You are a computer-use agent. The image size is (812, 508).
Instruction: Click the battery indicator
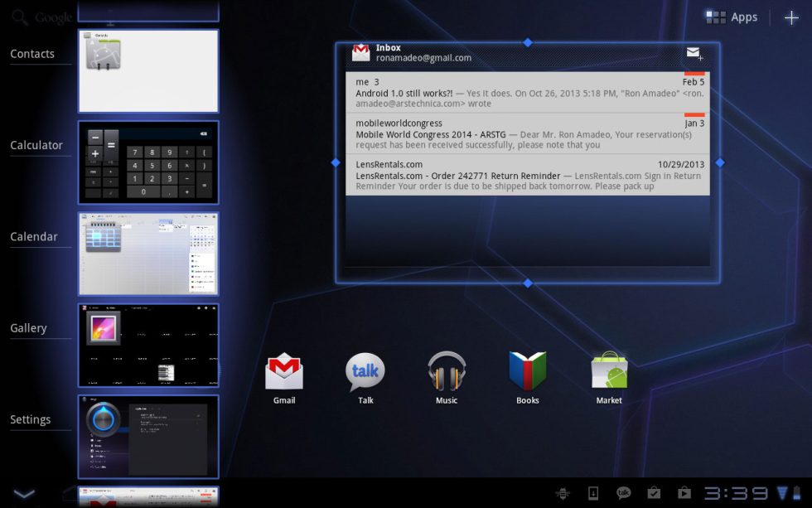[798, 493]
